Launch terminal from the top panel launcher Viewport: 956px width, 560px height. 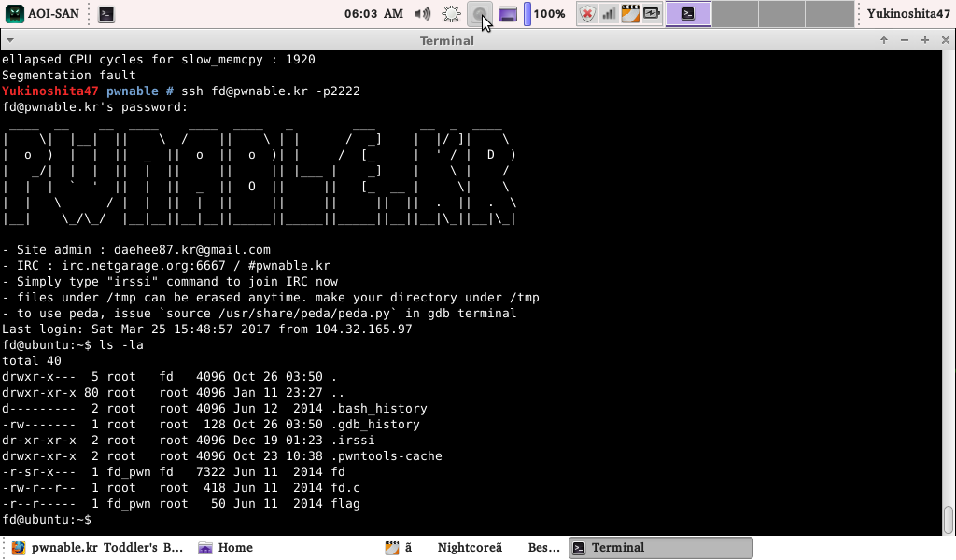[x=106, y=13]
